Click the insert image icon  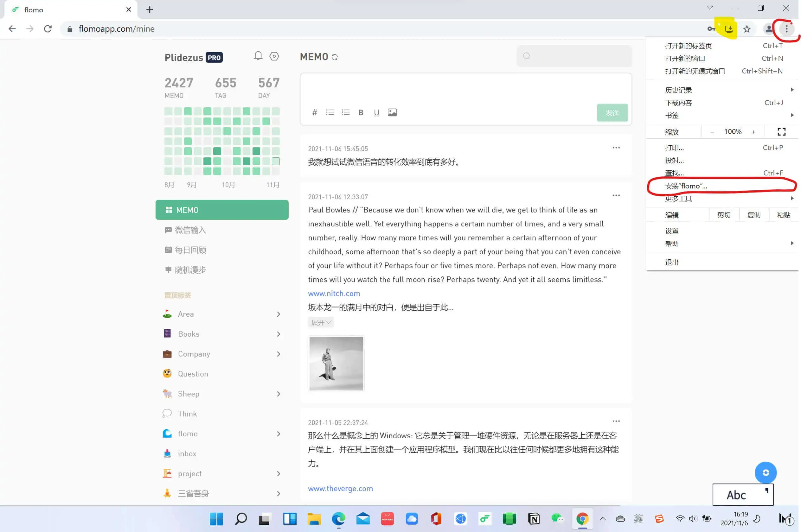[392, 112]
